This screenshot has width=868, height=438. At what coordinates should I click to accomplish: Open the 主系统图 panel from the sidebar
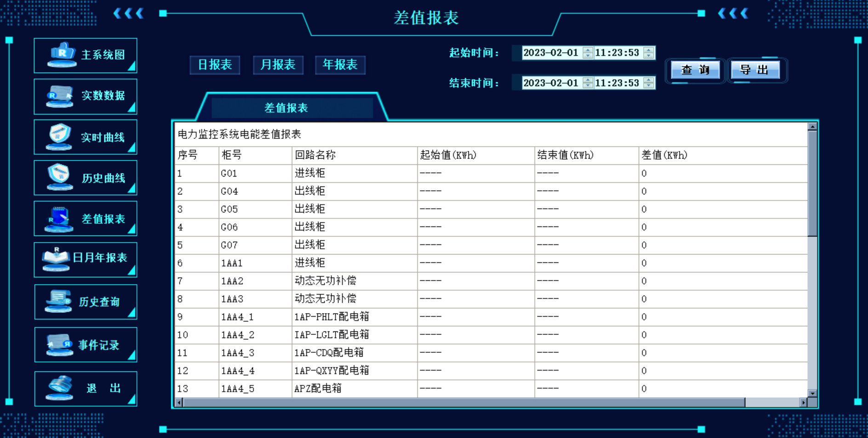[x=85, y=55]
